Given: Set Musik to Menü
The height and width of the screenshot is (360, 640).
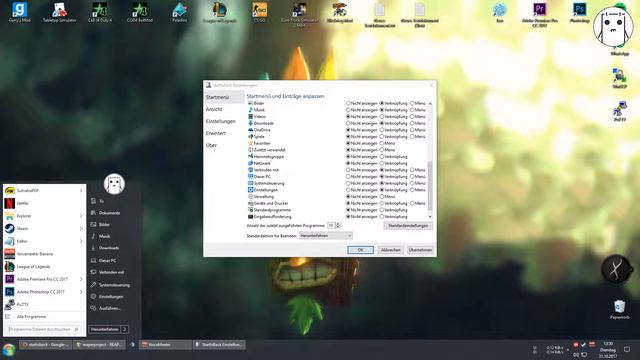Looking at the screenshot, I should [x=412, y=110].
